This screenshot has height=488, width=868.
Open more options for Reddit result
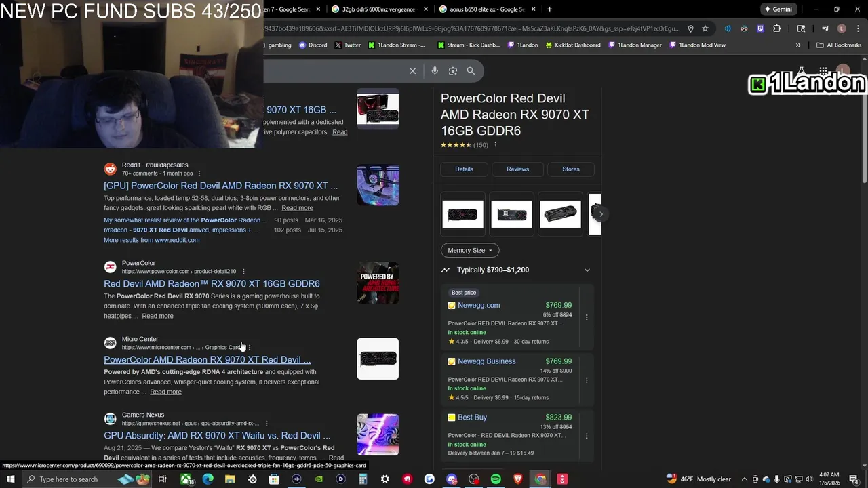click(199, 174)
